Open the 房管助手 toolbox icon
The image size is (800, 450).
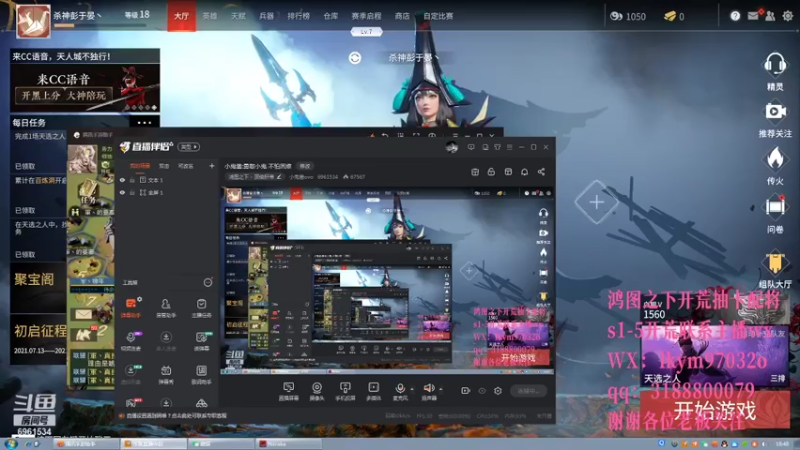[166, 308]
